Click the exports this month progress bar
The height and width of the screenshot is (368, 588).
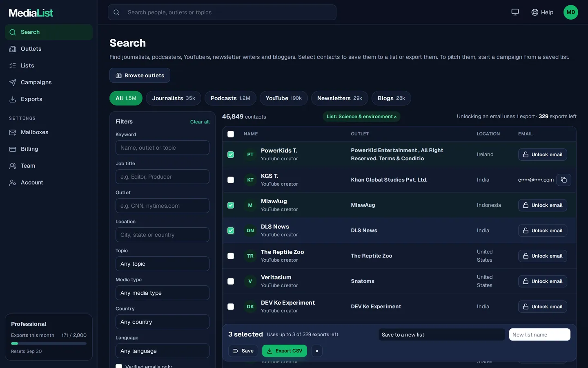pos(49,343)
